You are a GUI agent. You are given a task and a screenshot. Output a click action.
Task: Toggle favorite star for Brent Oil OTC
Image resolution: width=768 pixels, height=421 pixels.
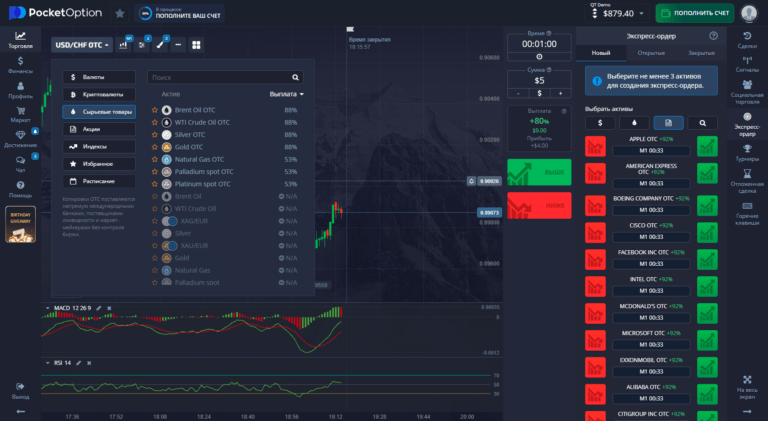coord(154,110)
